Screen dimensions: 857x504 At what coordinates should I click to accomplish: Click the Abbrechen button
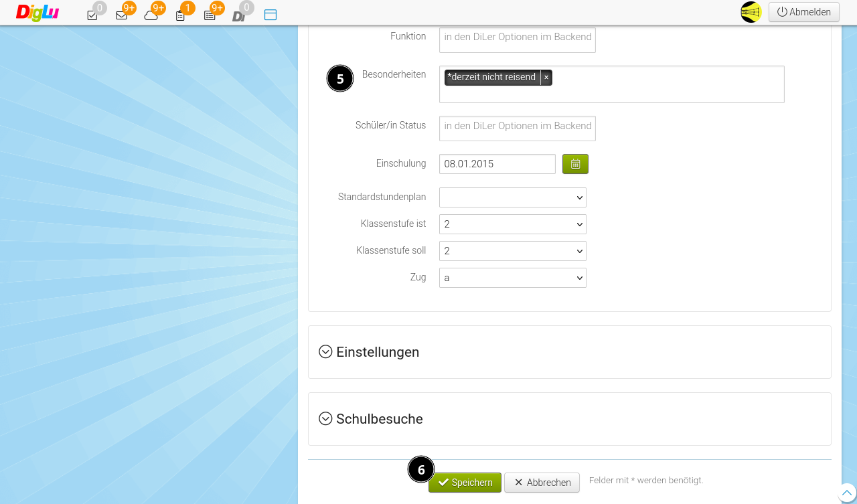point(542,482)
